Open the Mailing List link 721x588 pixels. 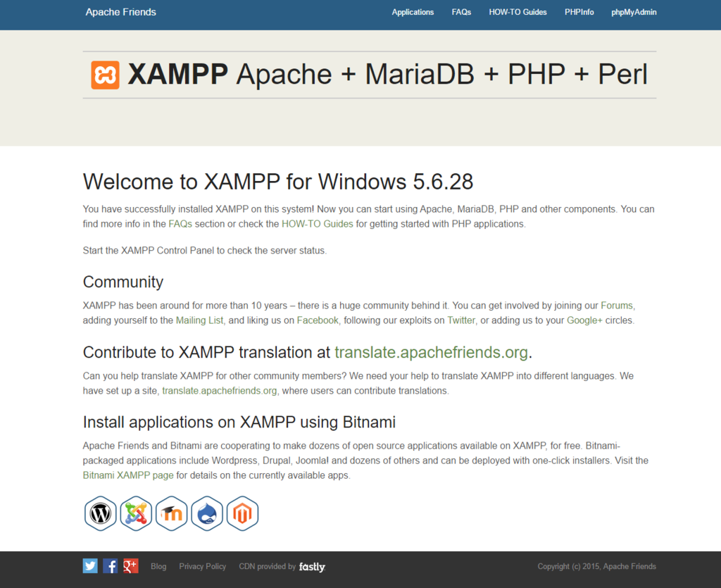(199, 320)
